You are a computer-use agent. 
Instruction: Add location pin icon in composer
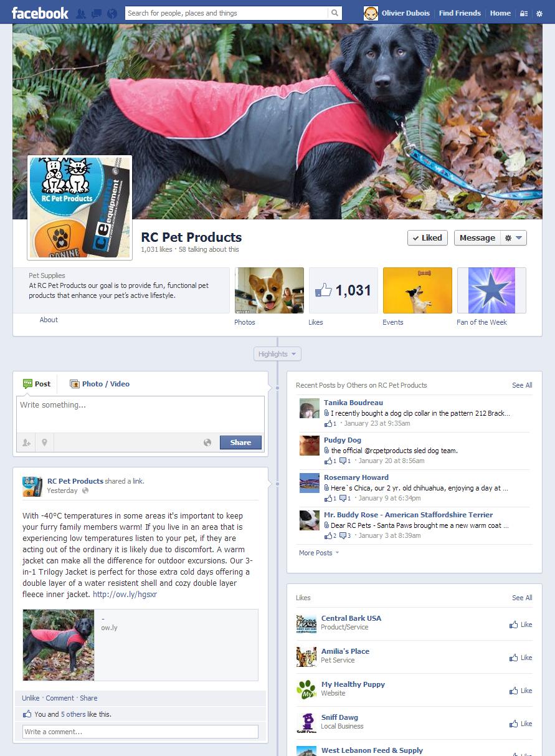45,443
